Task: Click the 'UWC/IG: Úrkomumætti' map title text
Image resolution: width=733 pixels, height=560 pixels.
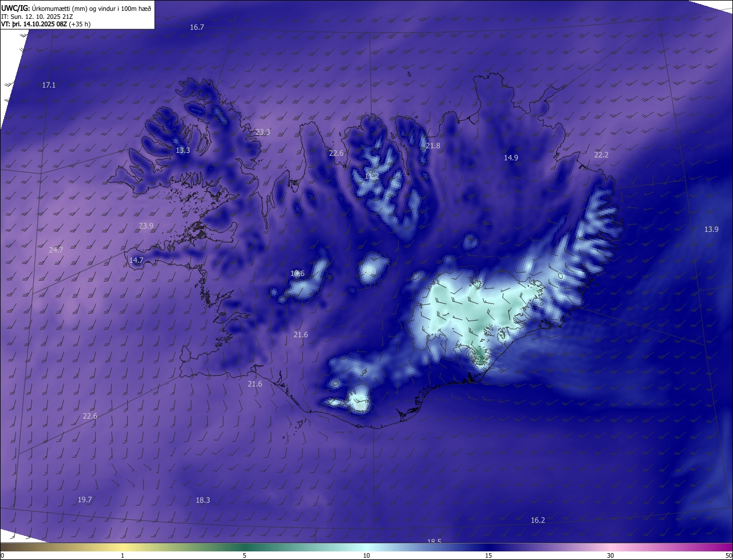Action: [x=76, y=8]
